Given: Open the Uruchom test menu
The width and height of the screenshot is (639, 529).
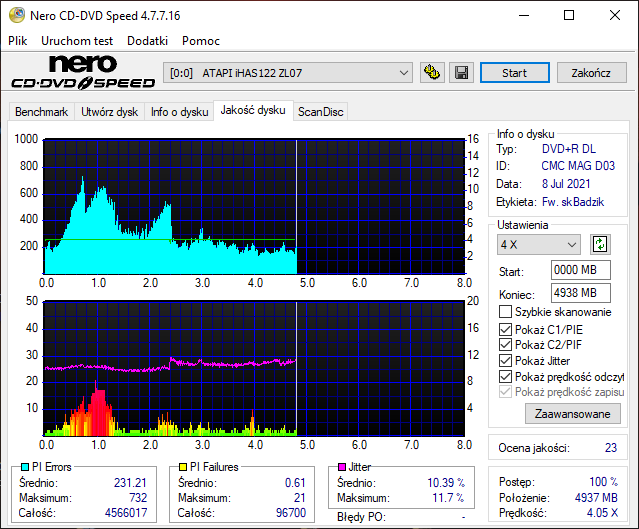Looking at the screenshot, I should [x=77, y=41].
